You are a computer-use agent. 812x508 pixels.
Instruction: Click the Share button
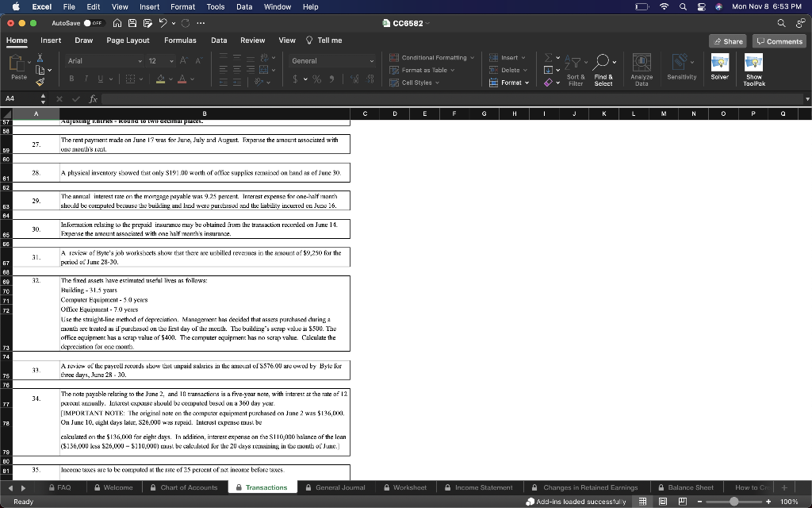(726, 40)
